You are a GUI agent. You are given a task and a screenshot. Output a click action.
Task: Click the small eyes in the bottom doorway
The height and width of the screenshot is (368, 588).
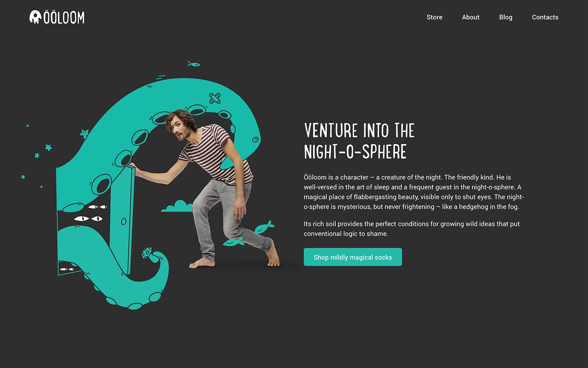tap(67, 269)
